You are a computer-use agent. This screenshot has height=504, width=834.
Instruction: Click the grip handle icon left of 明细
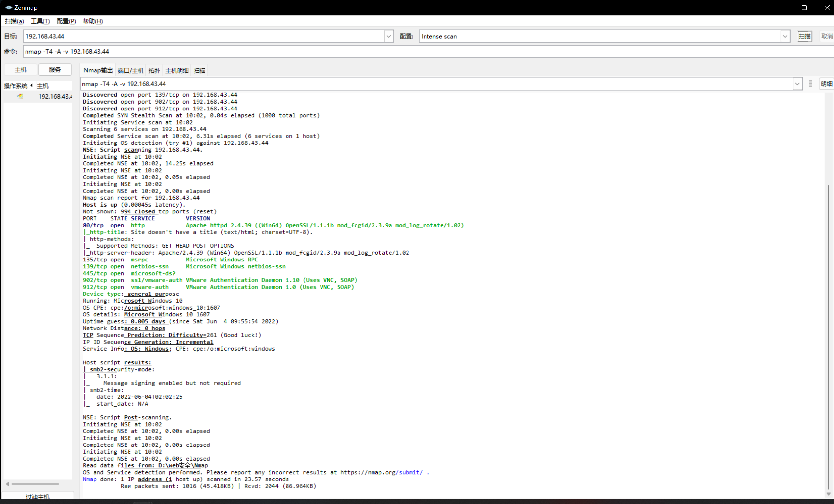810,84
